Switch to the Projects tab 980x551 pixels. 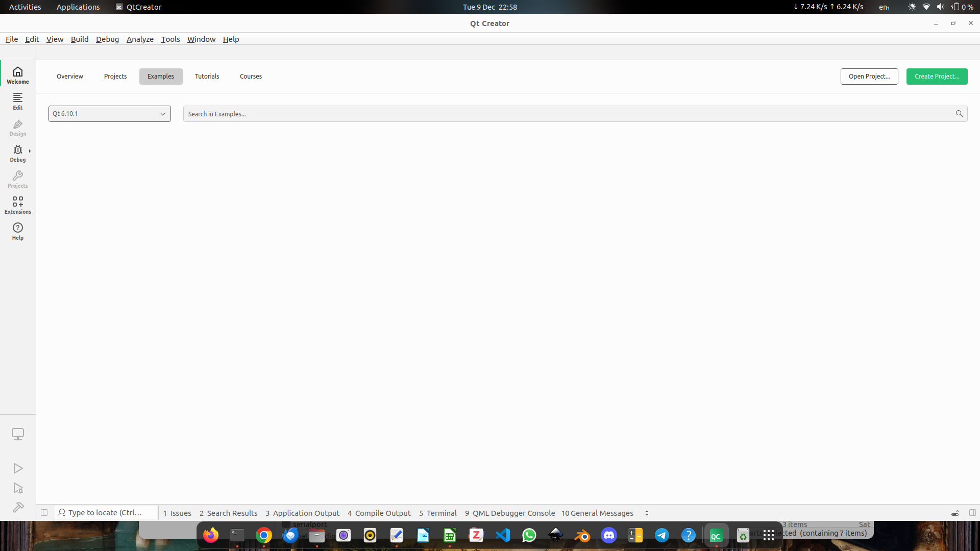tap(115, 77)
